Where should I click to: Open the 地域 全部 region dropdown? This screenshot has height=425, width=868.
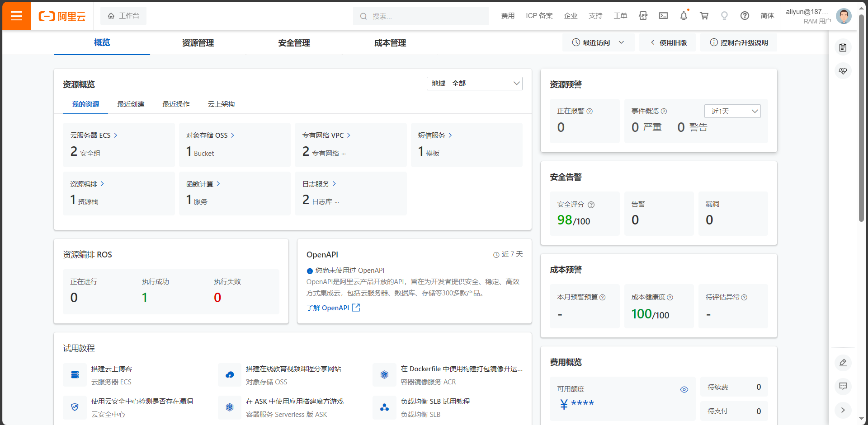click(475, 84)
